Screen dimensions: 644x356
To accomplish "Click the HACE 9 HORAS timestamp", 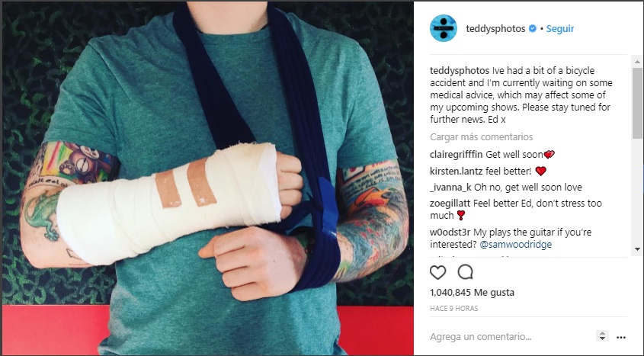I will pos(453,309).
